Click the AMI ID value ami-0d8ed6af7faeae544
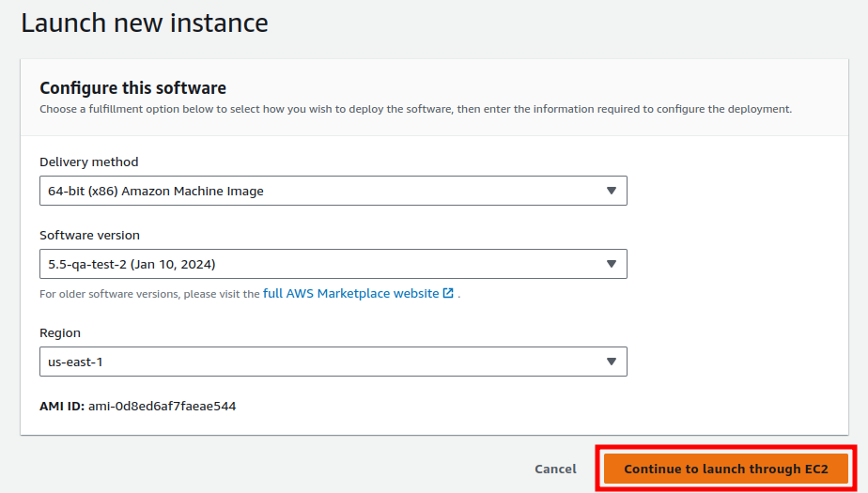 pyautogui.click(x=163, y=406)
